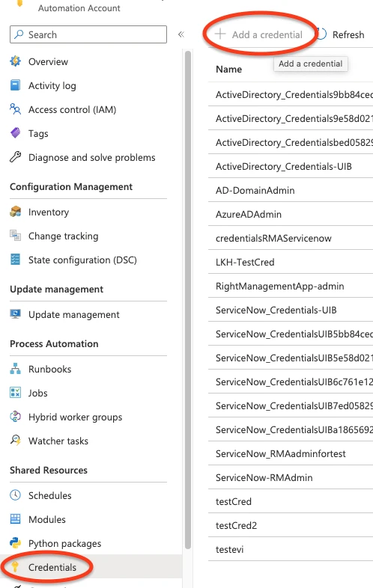Image resolution: width=373 pixels, height=588 pixels.
Task: Click the Update management monitor icon
Action: 16,314
